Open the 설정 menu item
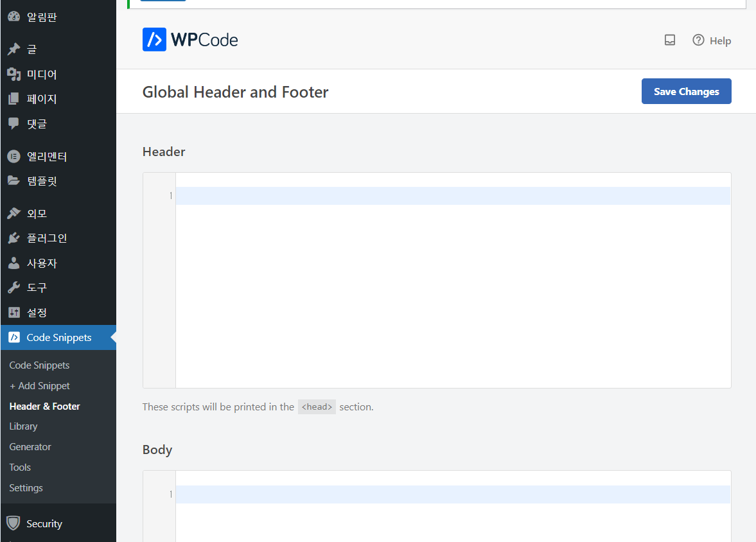Viewport: 756px width, 542px height. point(58,313)
